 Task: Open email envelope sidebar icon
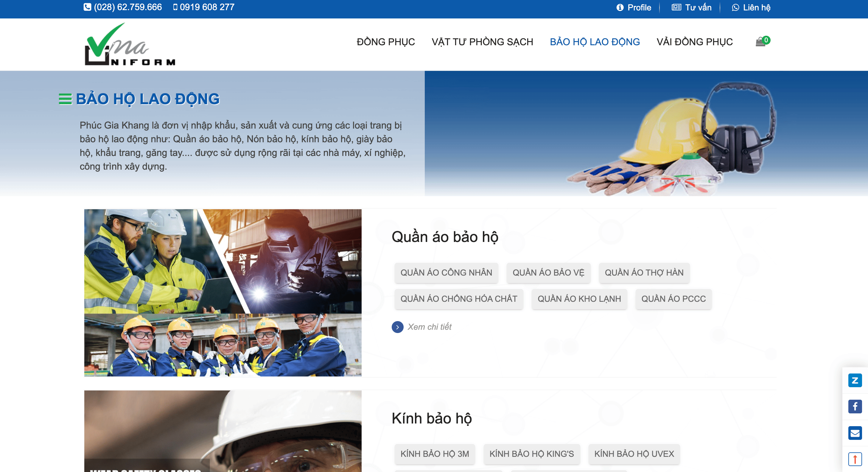tap(855, 433)
